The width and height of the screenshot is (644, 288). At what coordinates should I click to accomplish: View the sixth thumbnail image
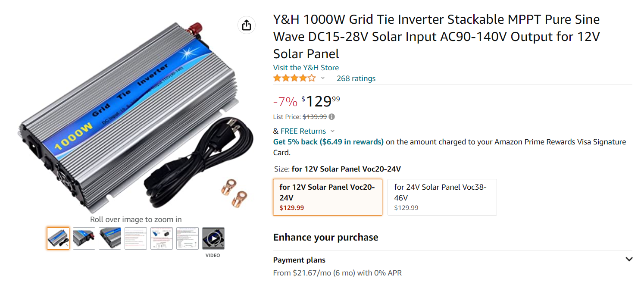(x=188, y=238)
